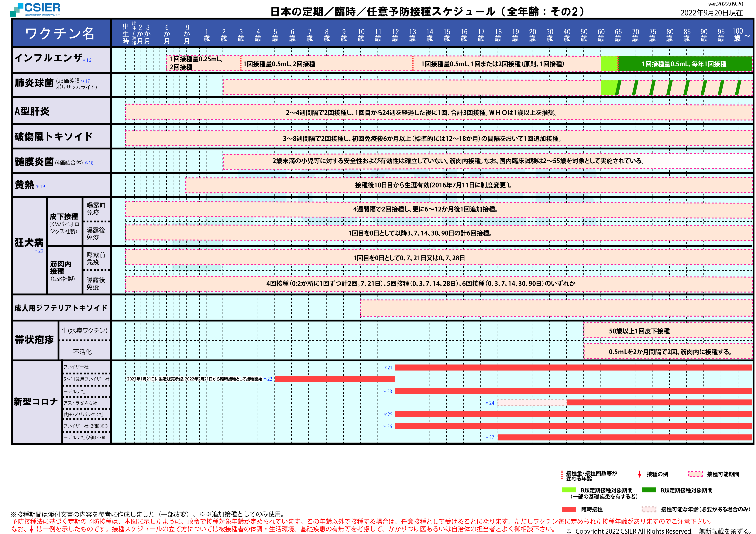
Task: Click the 帯状疱疹 row label
Action: tap(34, 340)
